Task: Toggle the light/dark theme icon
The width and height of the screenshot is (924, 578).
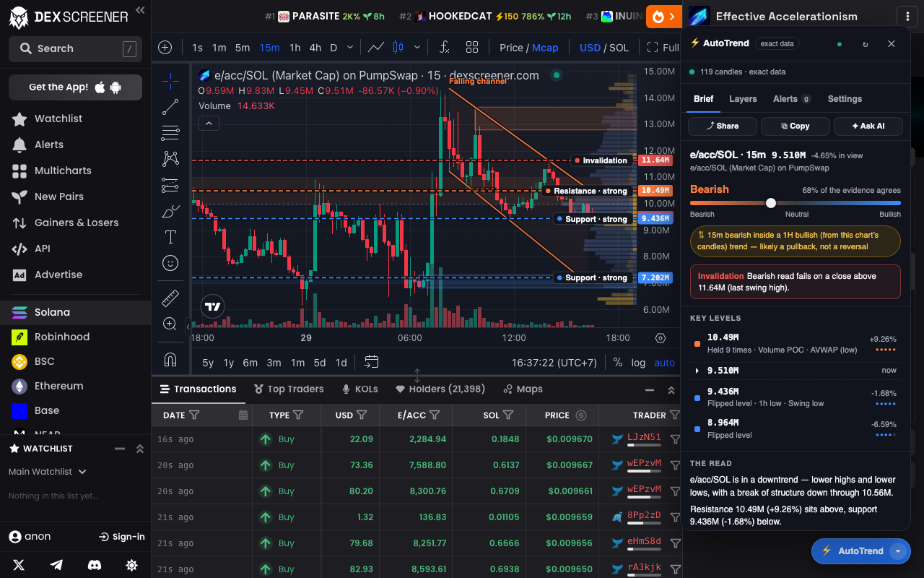Action: point(131,565)
